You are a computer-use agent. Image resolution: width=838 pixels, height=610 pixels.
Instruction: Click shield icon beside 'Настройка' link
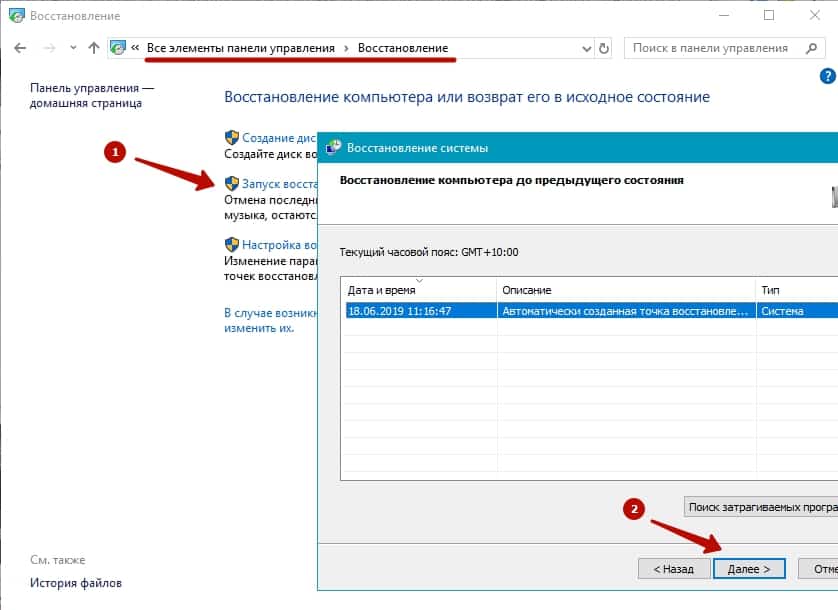pyautogui.click(x=231, y=244)
